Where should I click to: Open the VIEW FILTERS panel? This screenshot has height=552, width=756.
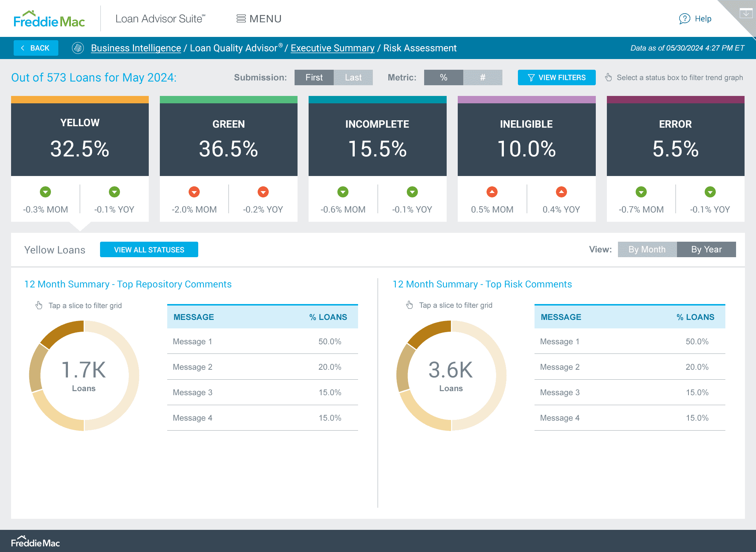[x=557, y=77]
